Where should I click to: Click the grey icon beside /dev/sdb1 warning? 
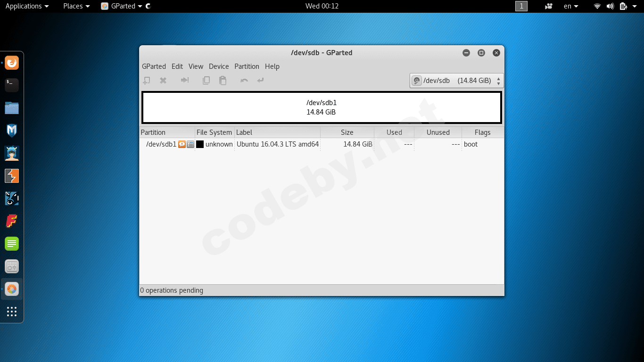(190, 144)
